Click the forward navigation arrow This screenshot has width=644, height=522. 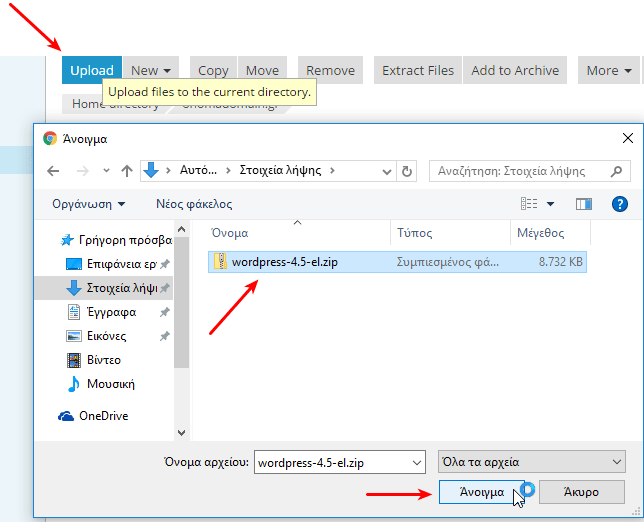point(83,171)
